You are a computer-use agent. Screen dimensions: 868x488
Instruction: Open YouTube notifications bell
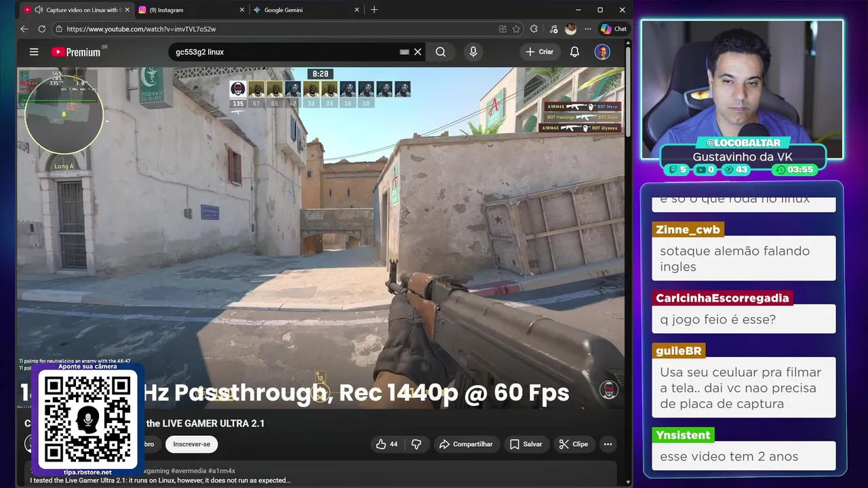coord(574,52)
